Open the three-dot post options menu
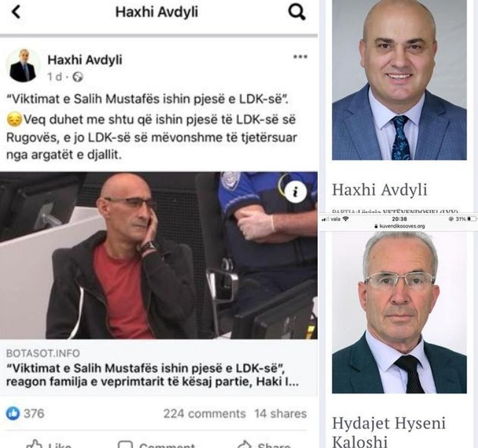The image size is (478, 448). point(300,57)
